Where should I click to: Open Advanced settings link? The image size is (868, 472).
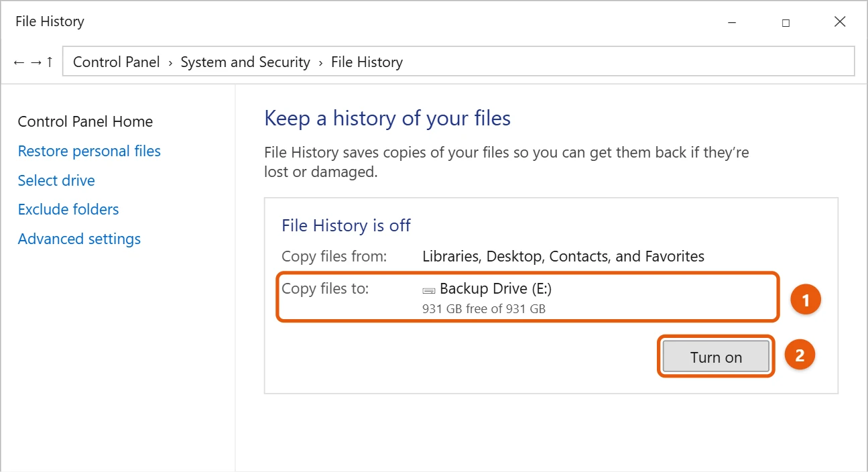[x=79, y=239]
